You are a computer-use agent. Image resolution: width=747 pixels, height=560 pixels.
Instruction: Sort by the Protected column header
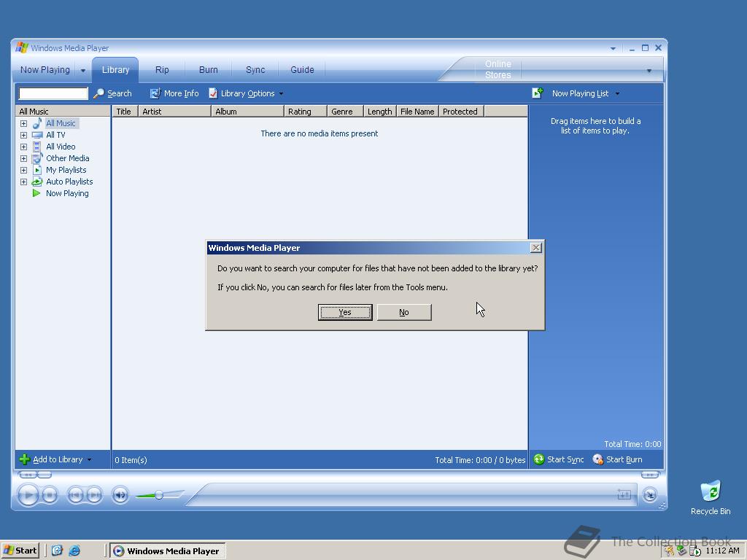(x=461, y=112)
